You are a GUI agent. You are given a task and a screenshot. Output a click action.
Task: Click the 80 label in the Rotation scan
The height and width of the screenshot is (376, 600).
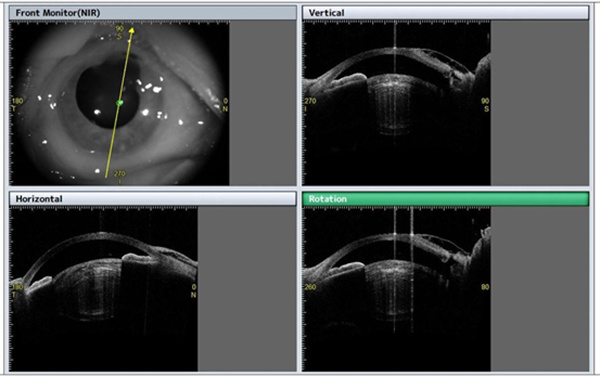(485, 287)
